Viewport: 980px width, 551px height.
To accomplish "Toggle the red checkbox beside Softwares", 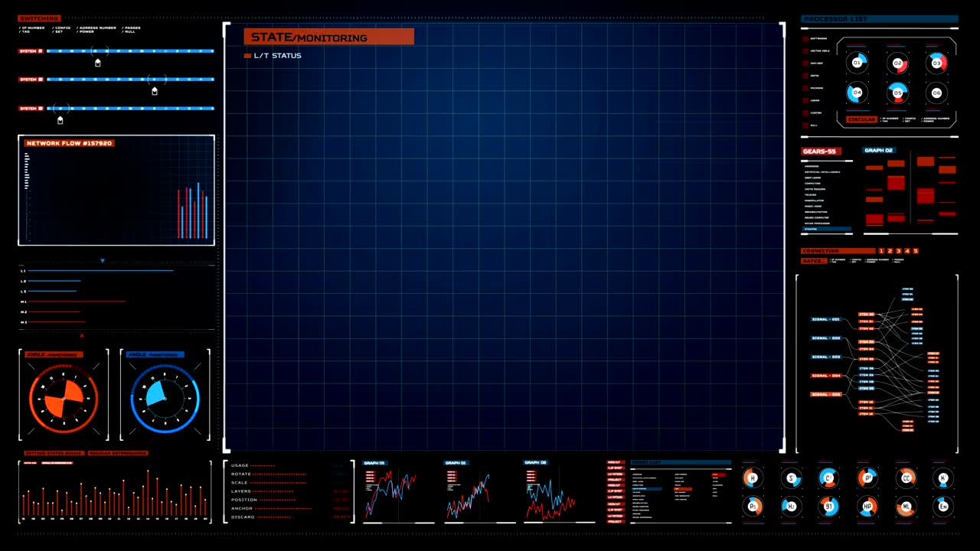I will [805, 38].
